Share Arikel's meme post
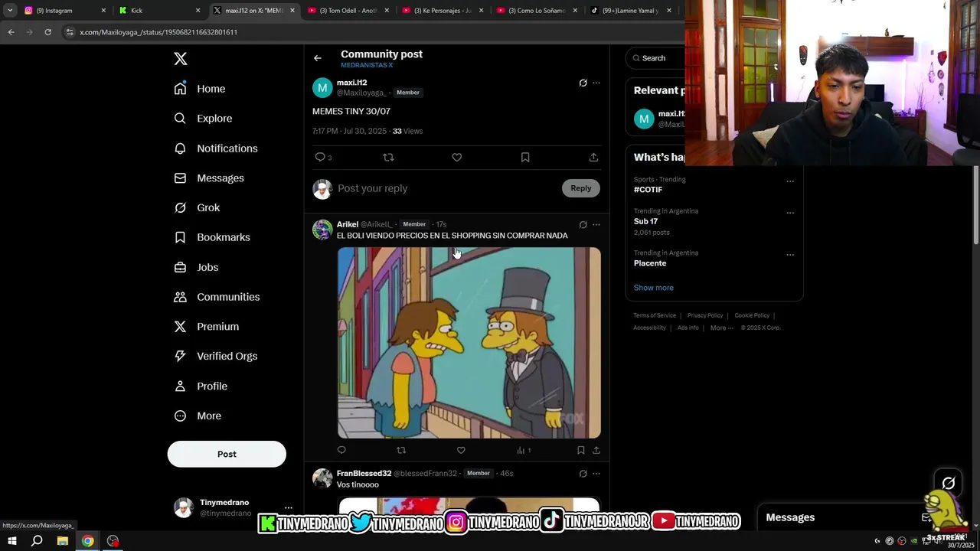This screenshot has height=551, width=980. (596, 450)
